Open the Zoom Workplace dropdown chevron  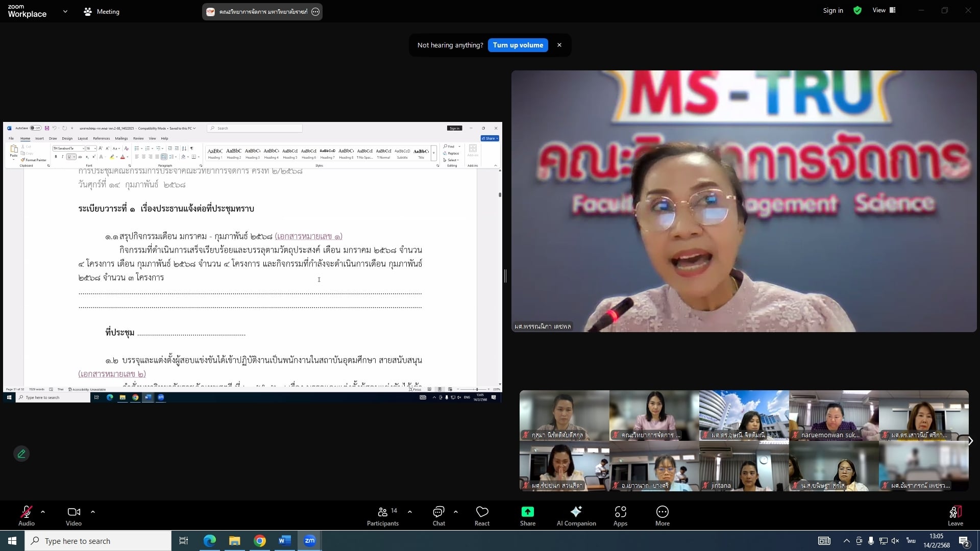(65, 11)
